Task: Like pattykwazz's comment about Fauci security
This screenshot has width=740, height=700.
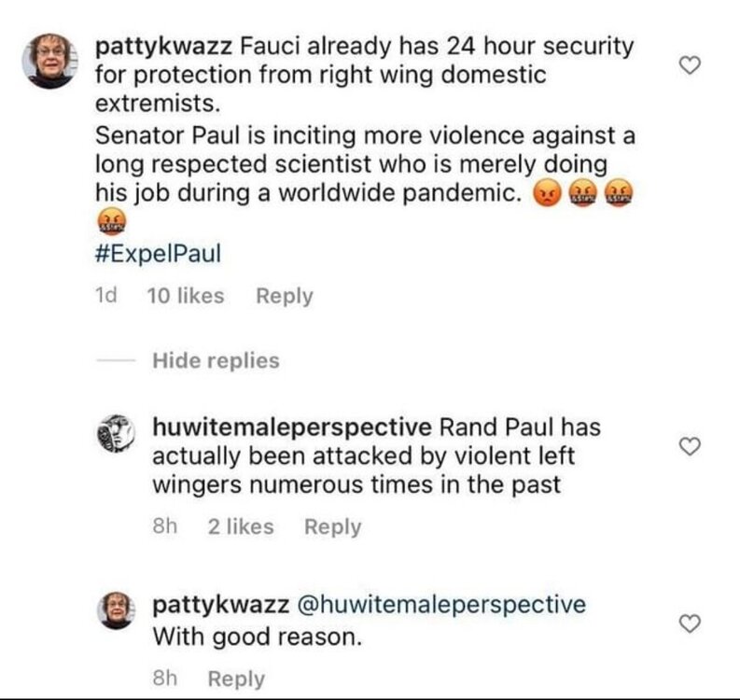Action: point(690,65)
